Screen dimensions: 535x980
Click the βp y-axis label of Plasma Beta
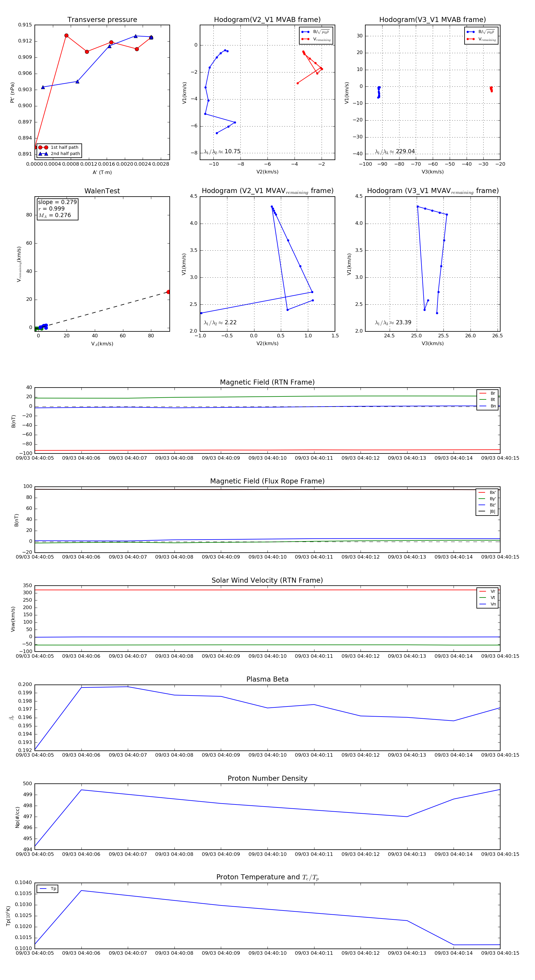pyautogui.click(x=11, y=717)
